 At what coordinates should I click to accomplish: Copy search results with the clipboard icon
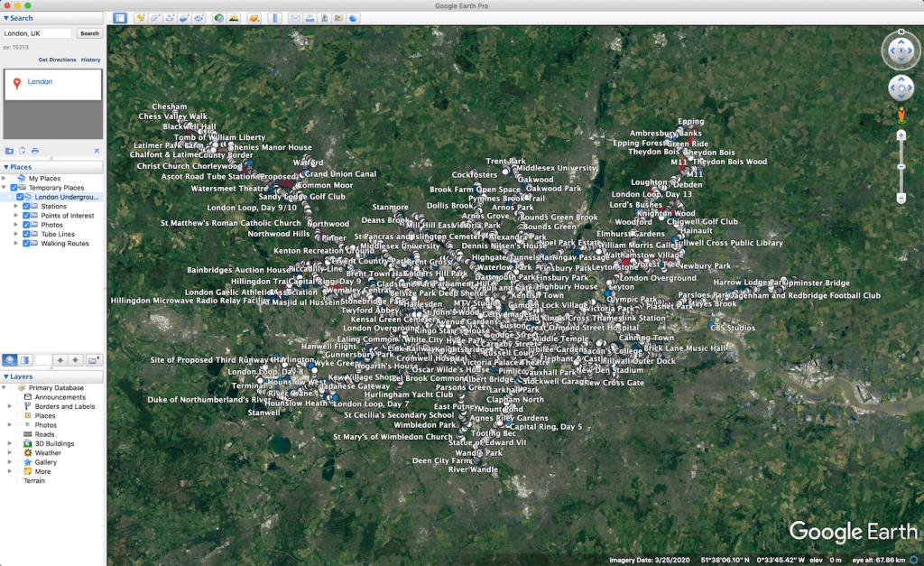click(23, 151)
